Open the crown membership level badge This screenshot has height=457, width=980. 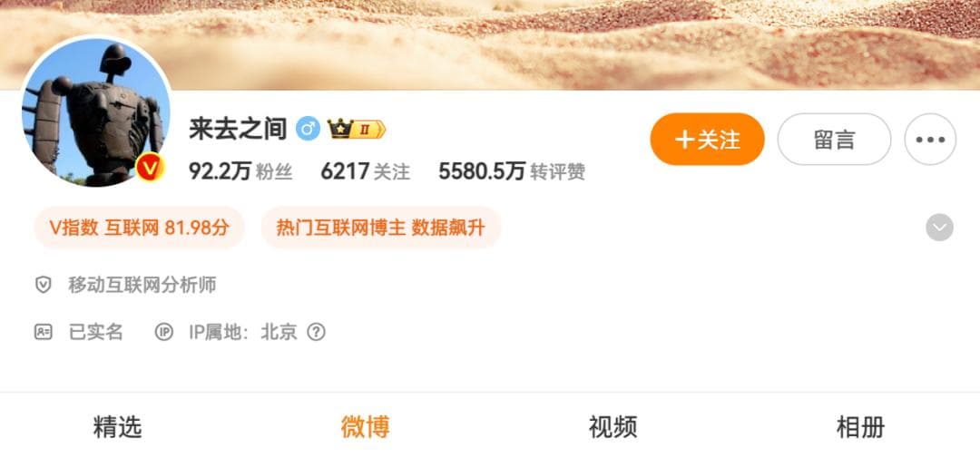(x=357, y=130)
